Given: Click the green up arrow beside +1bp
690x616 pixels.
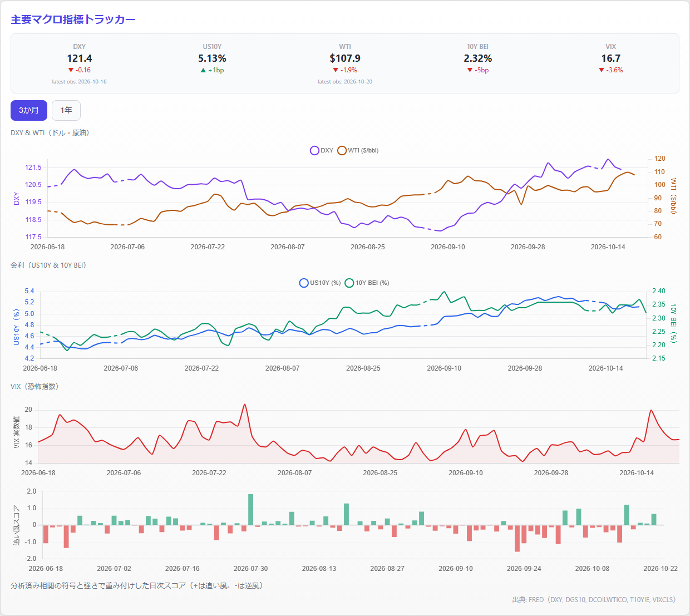Looking at the screenshot, I should click(203, 70).
